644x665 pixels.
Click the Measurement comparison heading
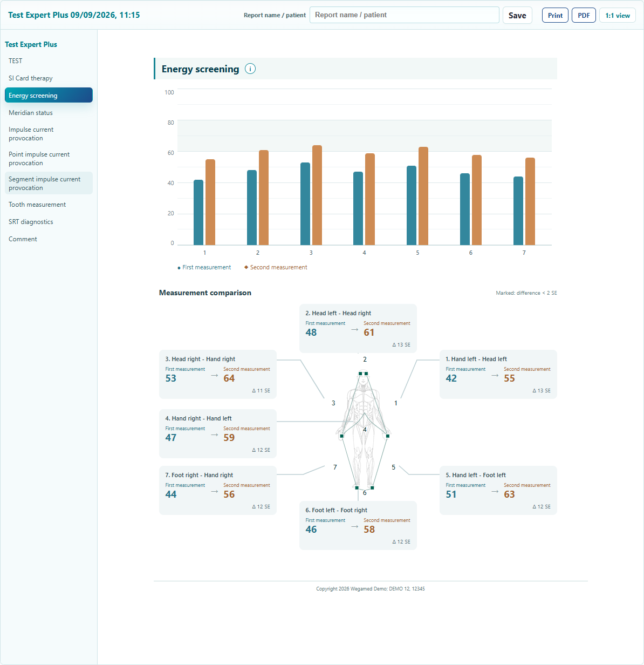pyautogui.click(x=205, y=293)
